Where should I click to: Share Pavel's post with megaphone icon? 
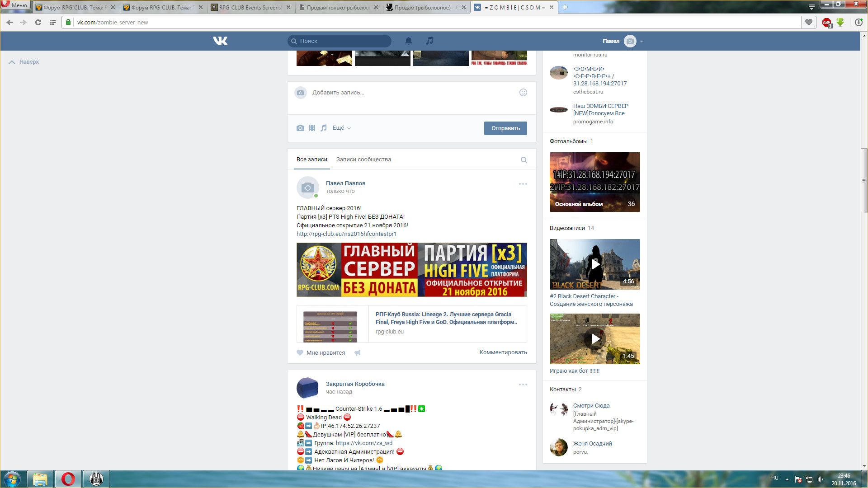pos(358,353)
